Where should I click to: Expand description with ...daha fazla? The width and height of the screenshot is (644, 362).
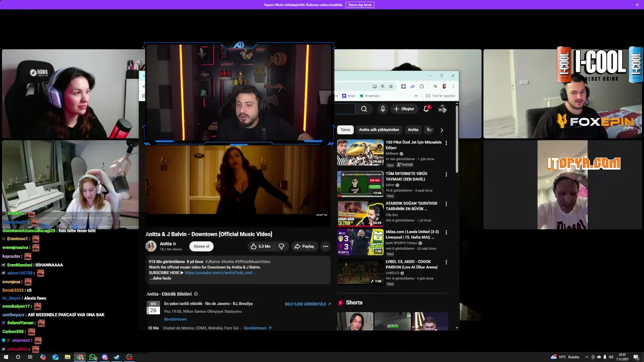click(160, 278)
